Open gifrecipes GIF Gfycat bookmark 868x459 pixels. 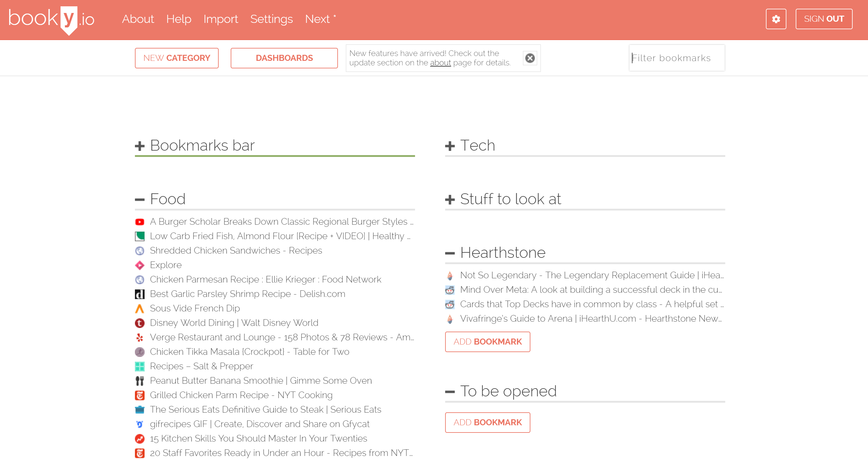click(259, 424)
